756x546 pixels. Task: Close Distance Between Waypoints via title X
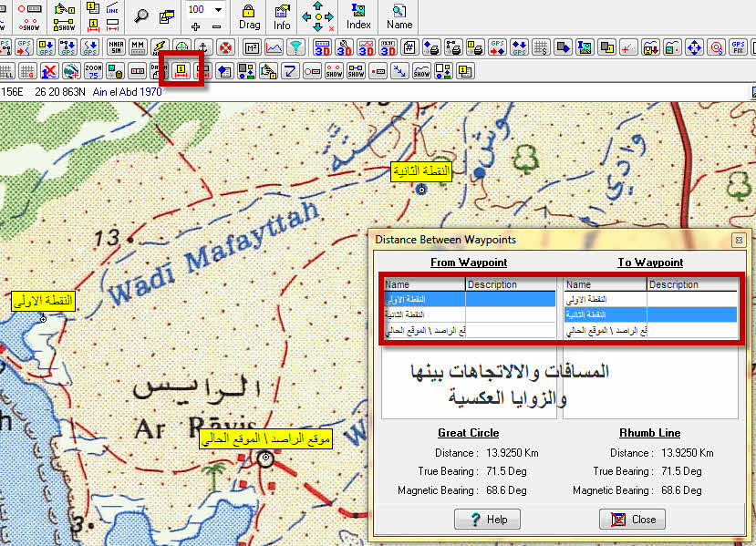738,240
